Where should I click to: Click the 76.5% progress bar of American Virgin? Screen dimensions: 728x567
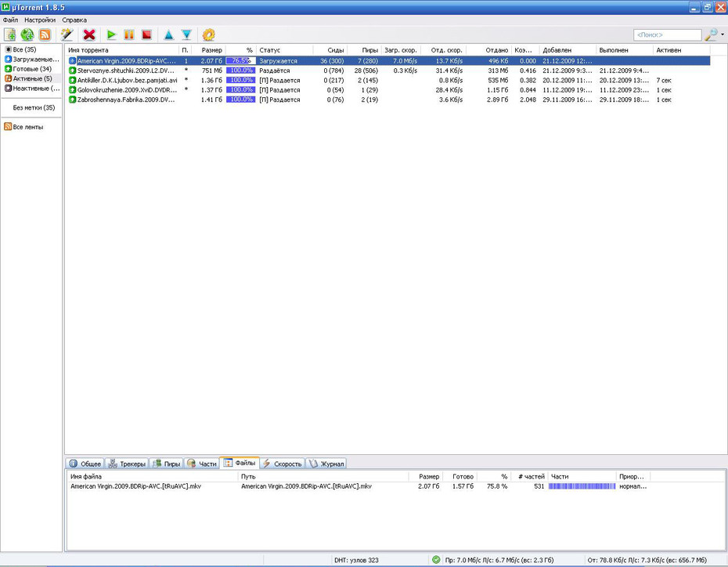click(240, 61)
